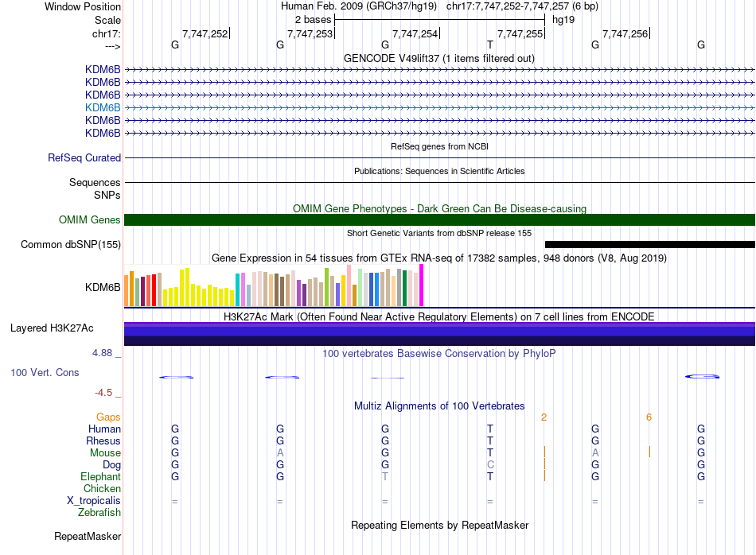Open the Multiz Alignments of 100 Vertebrates title
This screenshot has width=756, height=555.
[x=439, y=406]
